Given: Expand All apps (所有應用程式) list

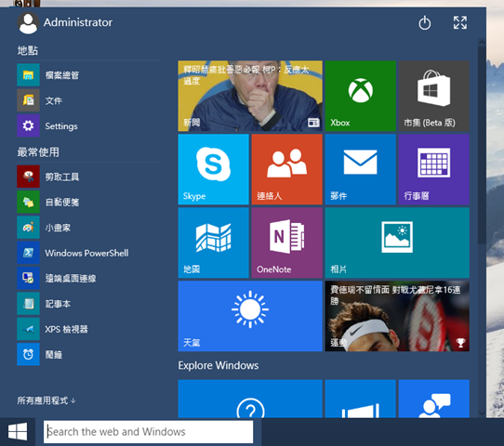Looking at the screenshot, I should pos(46,400).
